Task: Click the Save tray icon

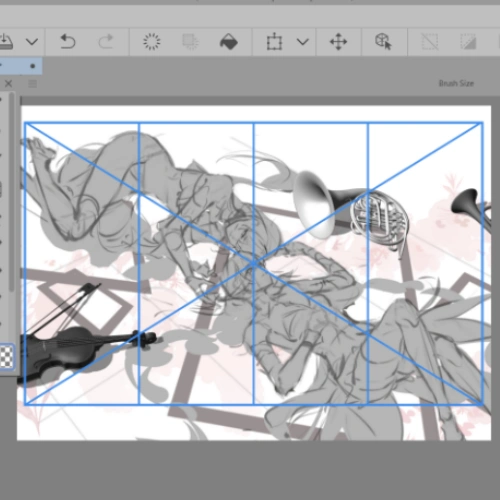Action: coord(6,42)
